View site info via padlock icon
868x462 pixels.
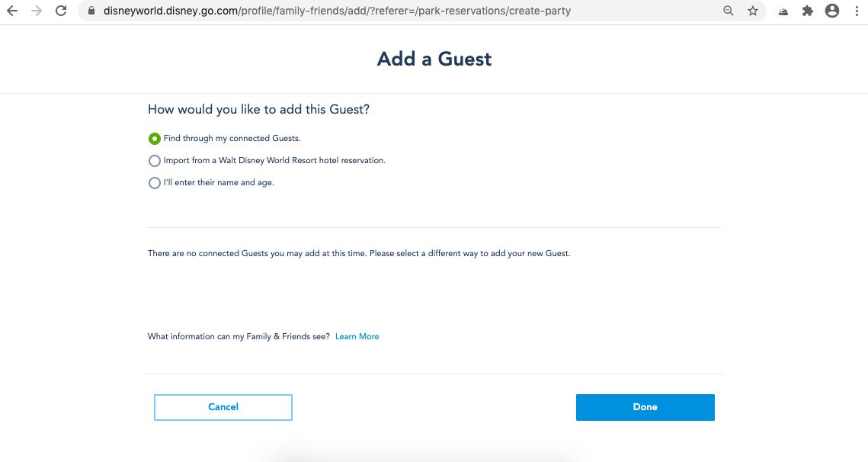(x=91, y=11)
